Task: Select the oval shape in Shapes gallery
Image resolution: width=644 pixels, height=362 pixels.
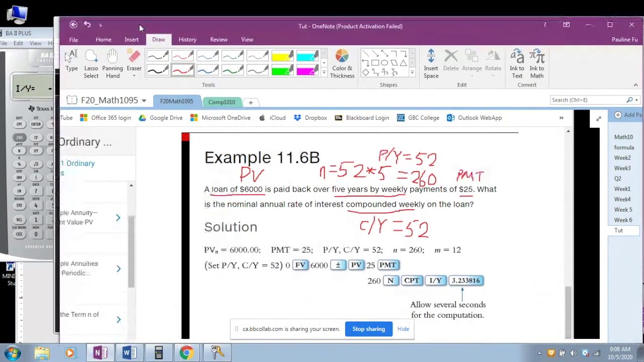Action: pos(384,63)
